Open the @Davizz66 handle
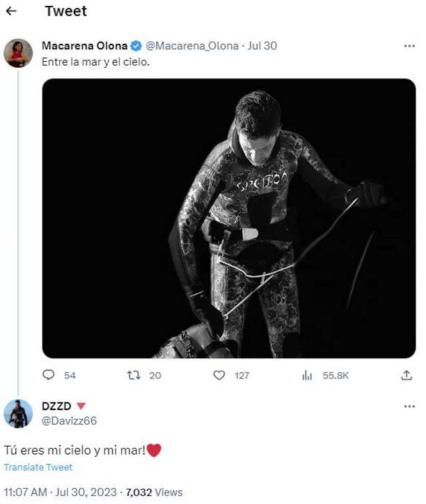 tap(69, 421)
